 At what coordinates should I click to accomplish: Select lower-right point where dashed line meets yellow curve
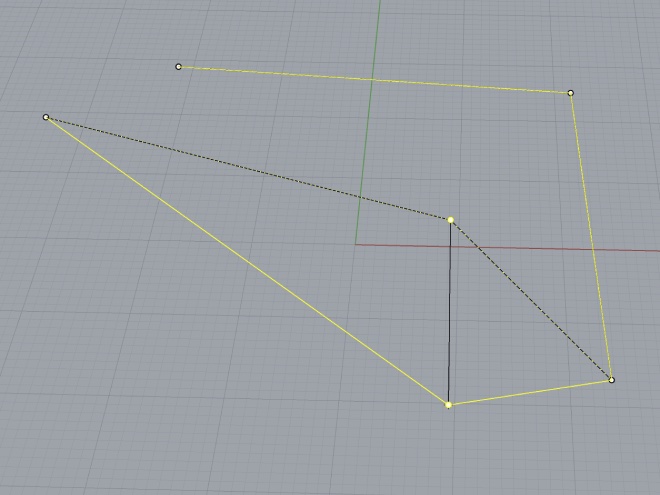tap(612, 380)
